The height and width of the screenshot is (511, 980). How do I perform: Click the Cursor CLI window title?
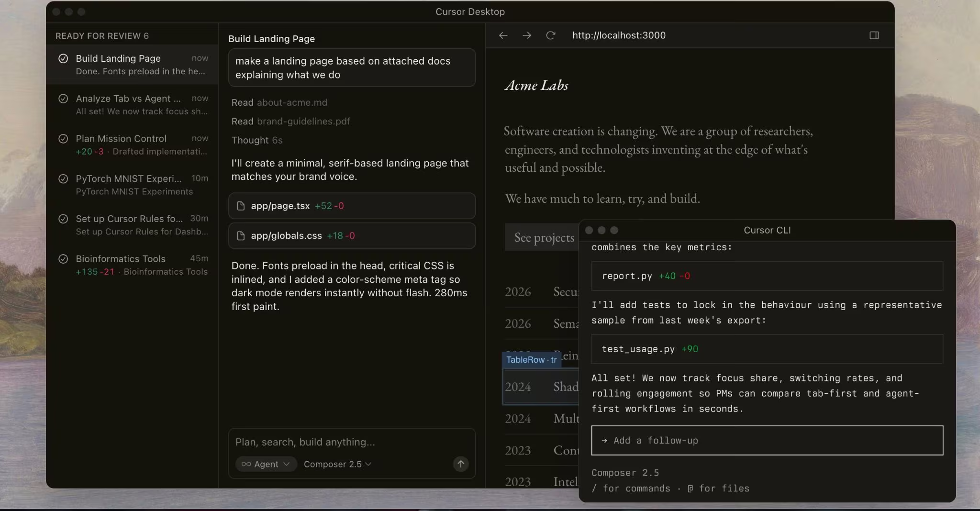click(x=767, y=230)
